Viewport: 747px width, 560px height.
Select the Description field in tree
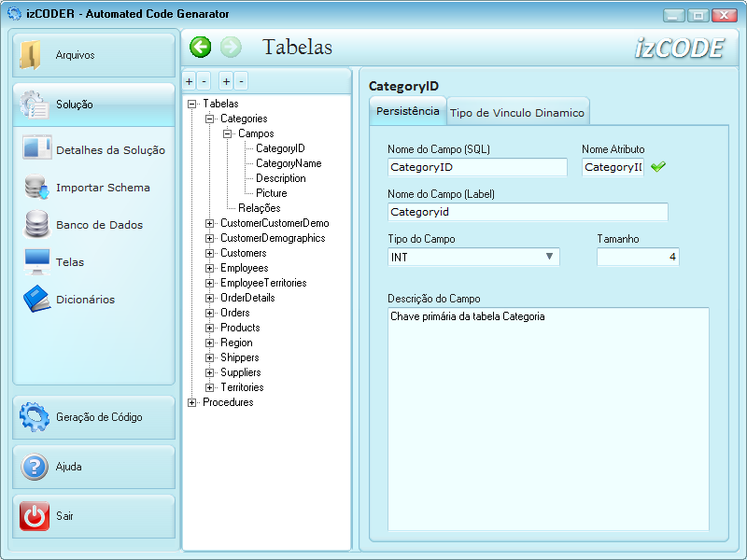click(x=281, y=178)
